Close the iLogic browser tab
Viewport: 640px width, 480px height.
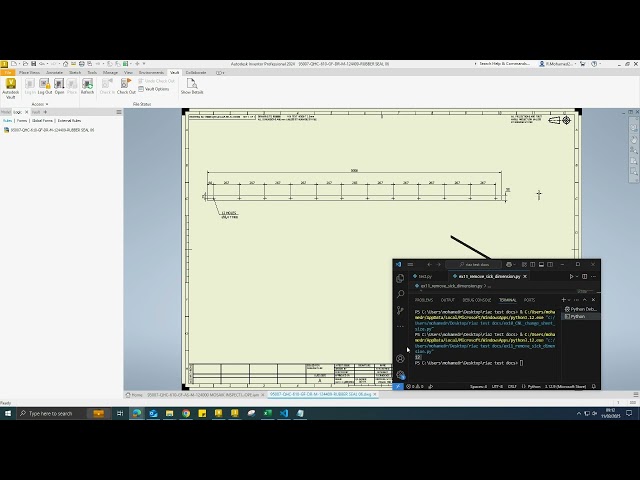click(x=27, y=112)
